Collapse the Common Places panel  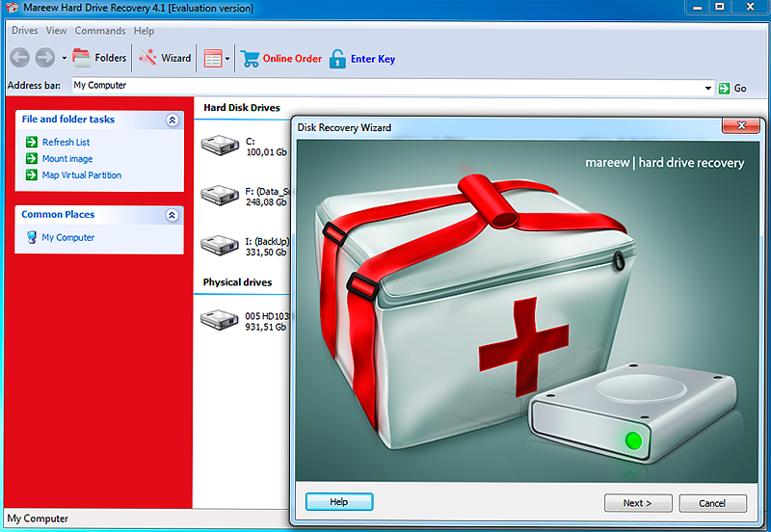pyautogui.click(x=172, y=215)
